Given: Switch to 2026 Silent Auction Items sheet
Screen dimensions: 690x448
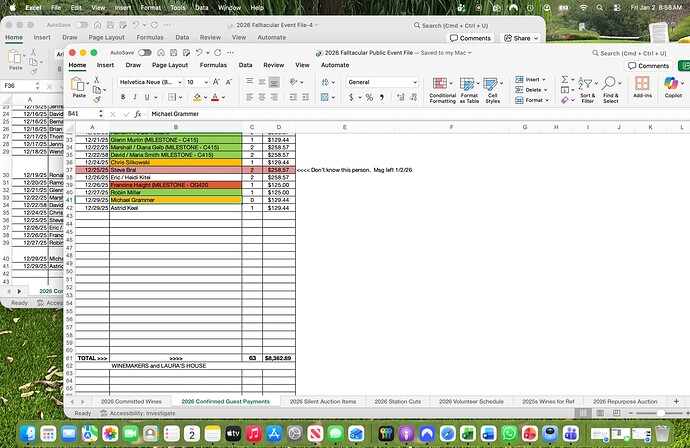Looking at the screenshot, I should click(323, 401).
